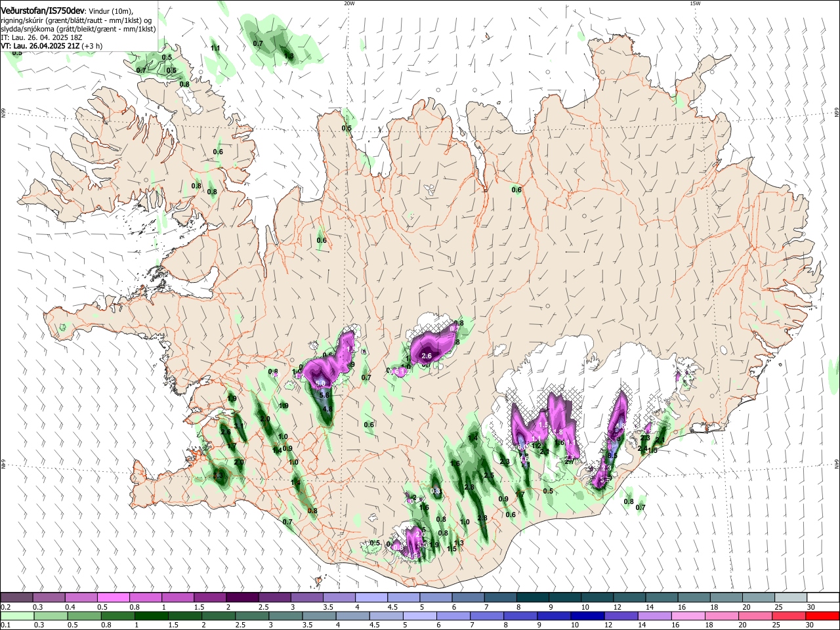Click the 'Vindur (10m)' header text
The image size is (840, 630).
point(110,11)
